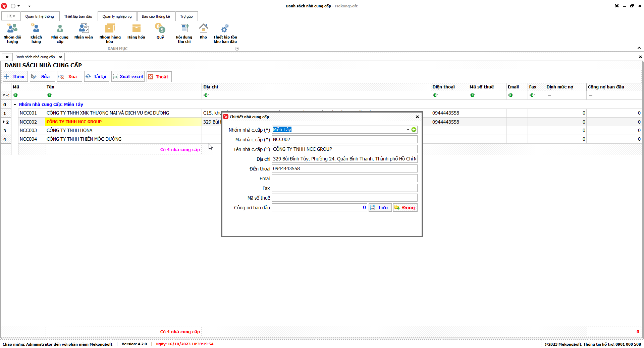Click Thiết lập tồn kho ban đầu icon
644x348 pixels.
pos(225,33)
